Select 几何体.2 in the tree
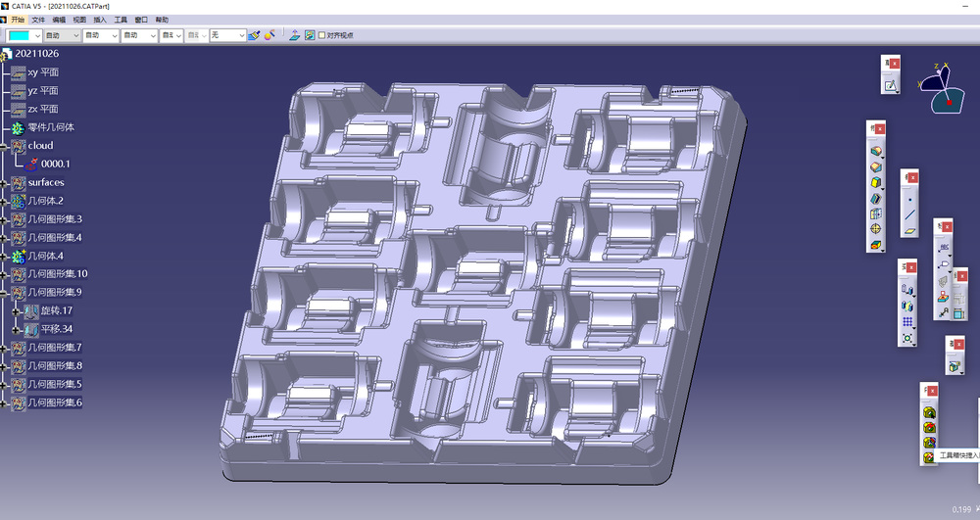 pyautogui.click(x=46, y=201)
